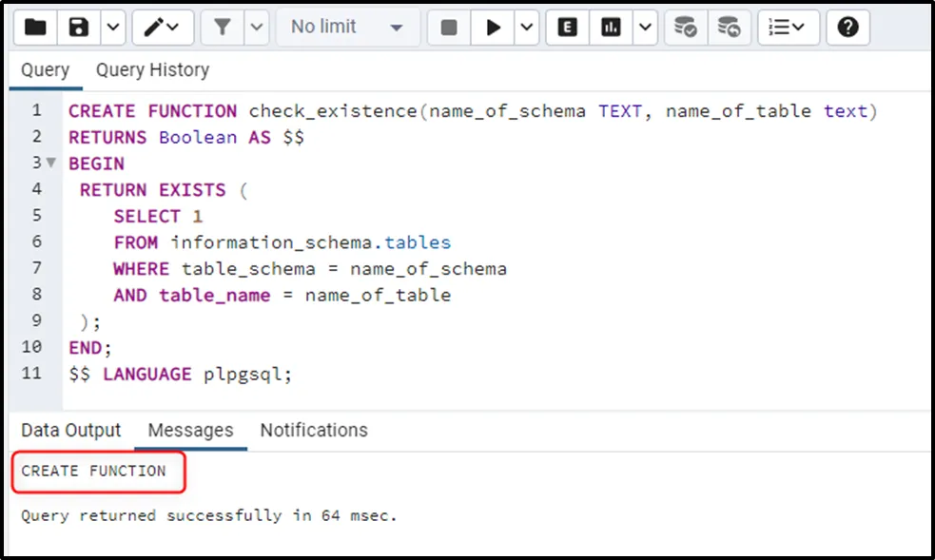Screen dimensions: 935x560
Task: Switch to the Data Output tab
Action: pyautogui.click(x=71, y=431)
